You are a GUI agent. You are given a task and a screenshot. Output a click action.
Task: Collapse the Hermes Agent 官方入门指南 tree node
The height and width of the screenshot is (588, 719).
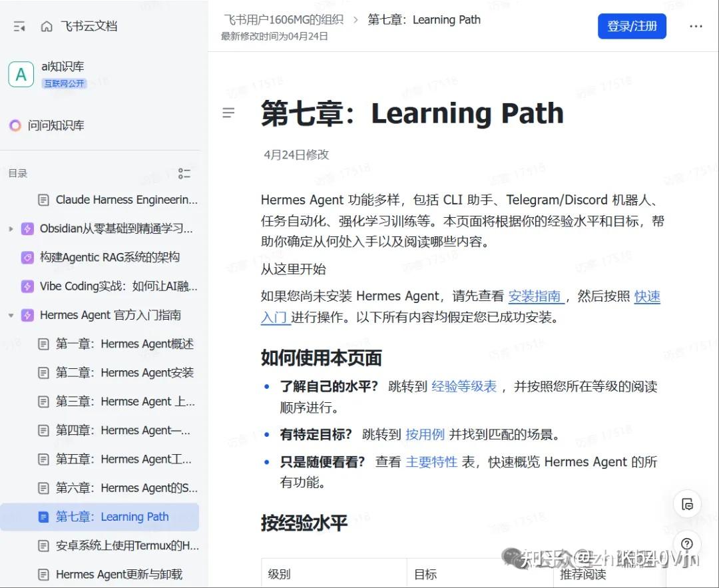11,315
